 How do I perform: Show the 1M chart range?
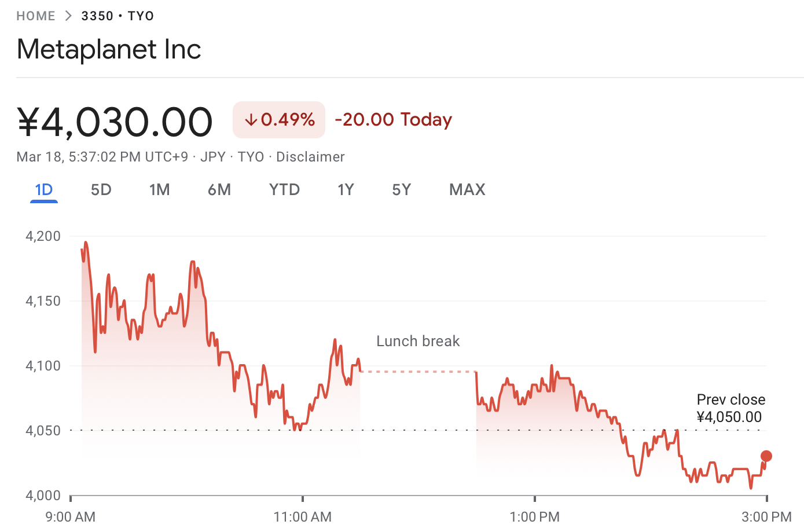tap(159, 190)
